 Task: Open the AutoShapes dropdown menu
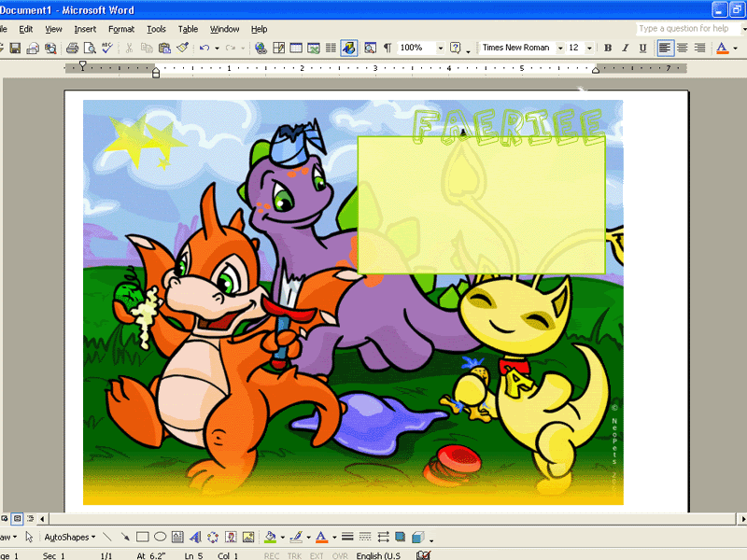pos(69,538)
